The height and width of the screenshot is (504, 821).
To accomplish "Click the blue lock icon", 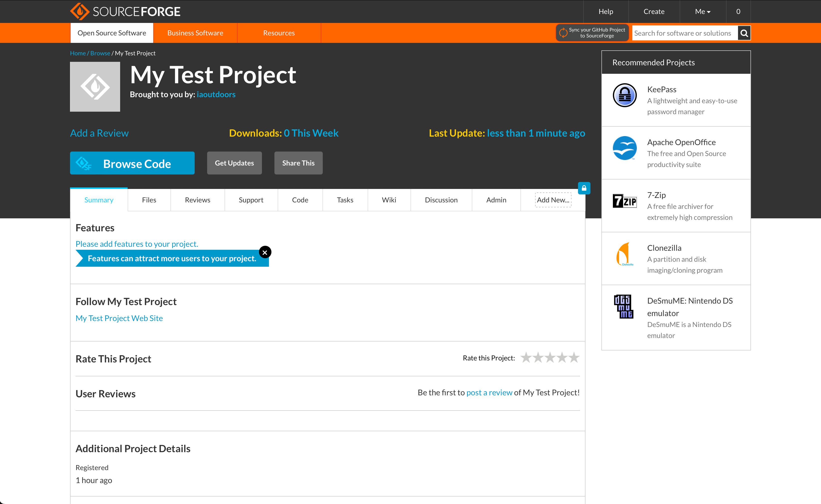I will pos(584,188).
